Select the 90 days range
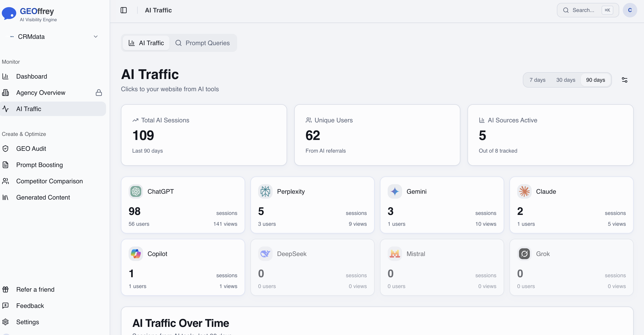This screenshot has width=644, height=335. [x=595, y=80]
